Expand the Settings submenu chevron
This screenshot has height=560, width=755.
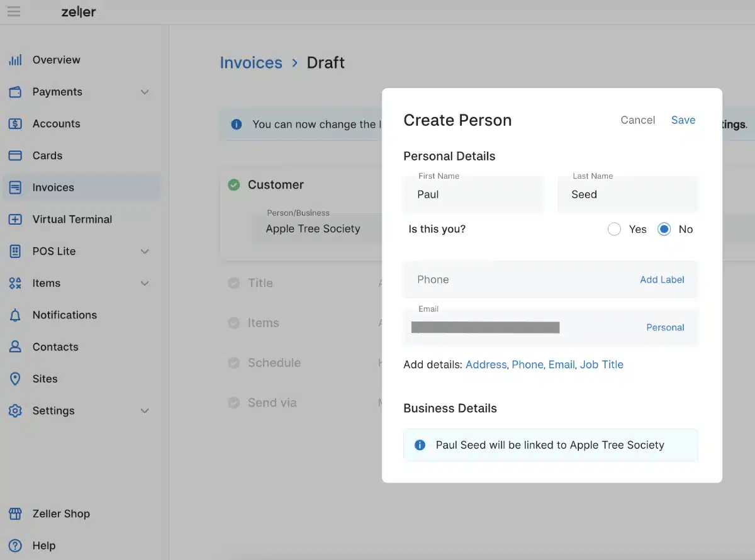coord(145,411)
